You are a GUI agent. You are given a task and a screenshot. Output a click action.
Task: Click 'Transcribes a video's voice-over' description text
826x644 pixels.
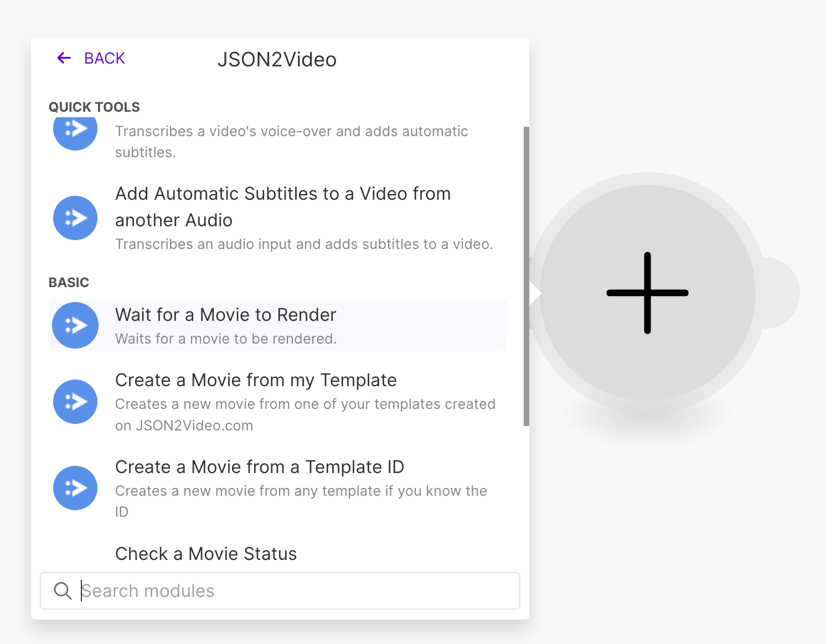(292, 142)
